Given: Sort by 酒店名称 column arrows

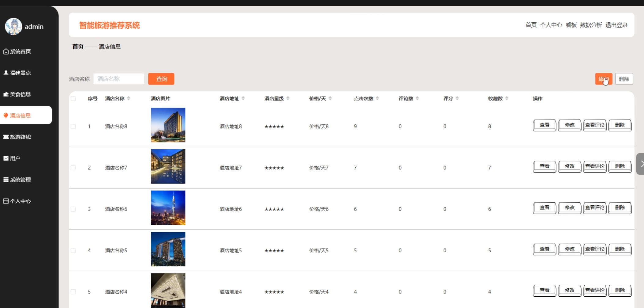Looking at the screenshot, I should coord(129,98).
